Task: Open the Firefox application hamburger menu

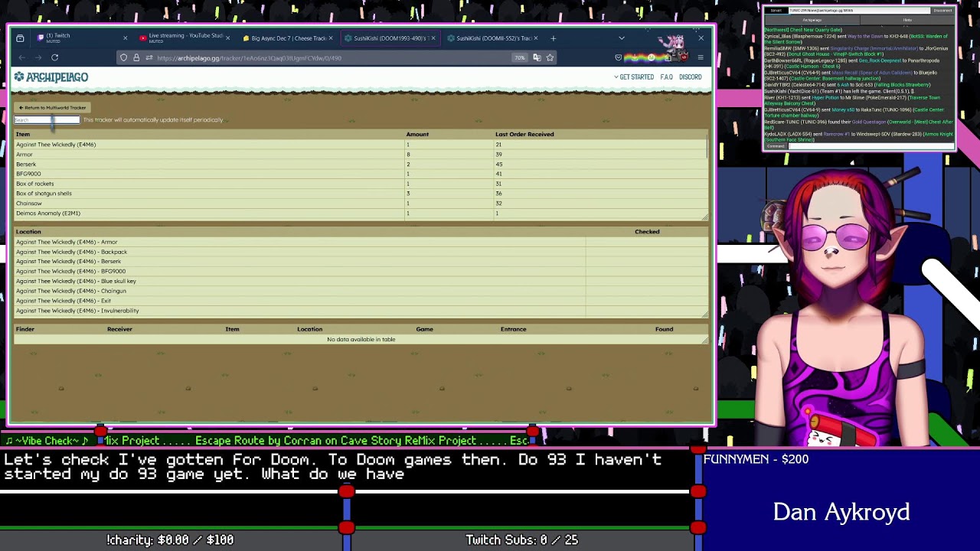Action: click(700, 57)
